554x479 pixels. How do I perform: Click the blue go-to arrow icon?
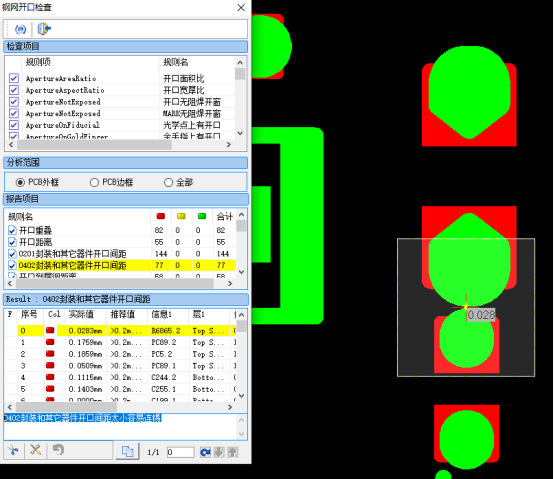pyautogui.click(x=205, y=452)
